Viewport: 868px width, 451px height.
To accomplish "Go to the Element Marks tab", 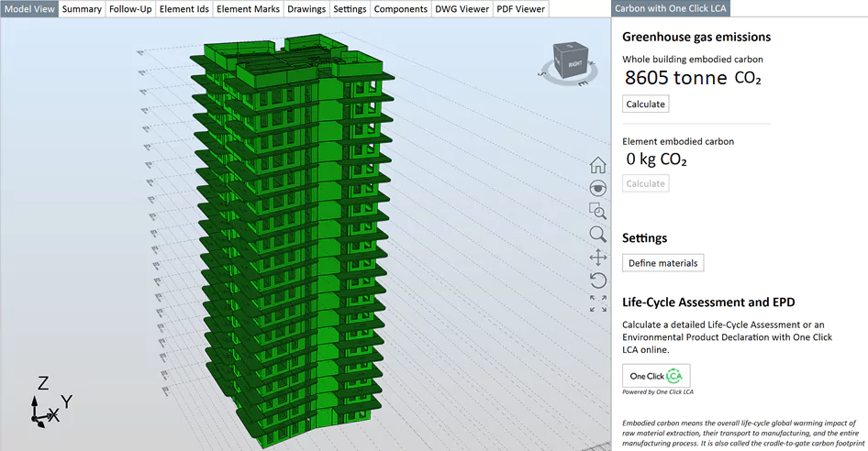I will point(248,9).
